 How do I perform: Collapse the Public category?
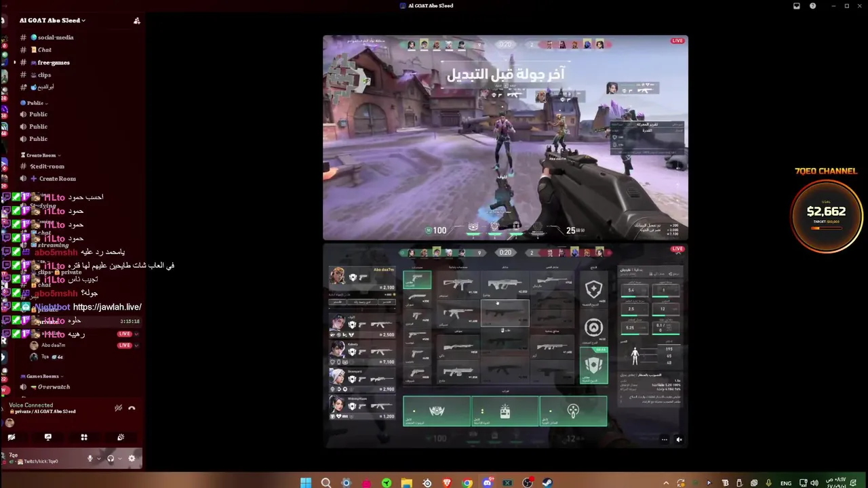(34, 103)
